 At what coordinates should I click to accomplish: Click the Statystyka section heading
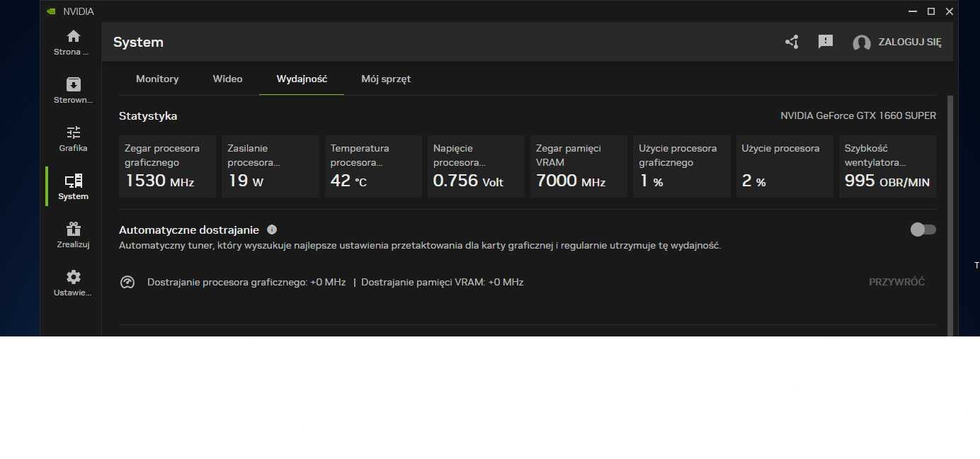pyautogui.click(x=148, y=115)
